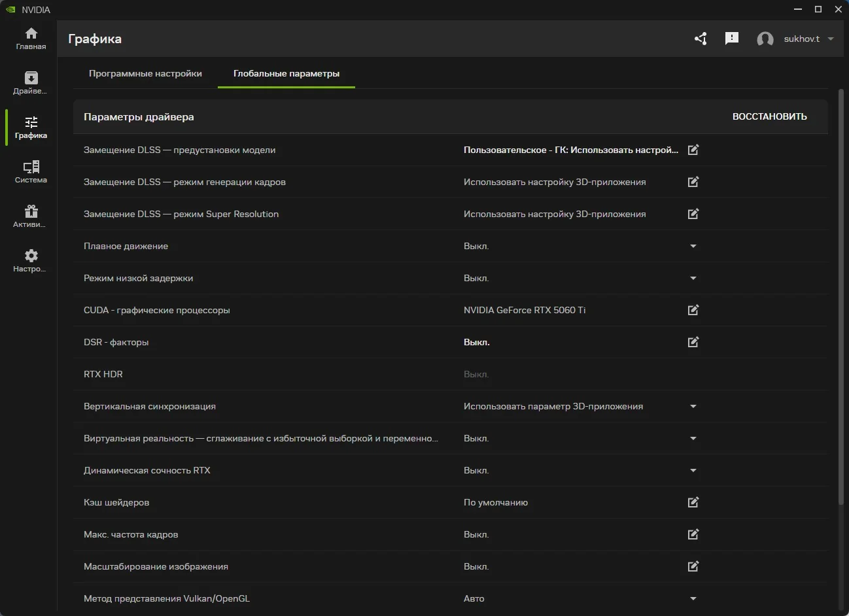Click the sukhov.t username
Viewport: 849px width, 616px height.
pos(802,39)
